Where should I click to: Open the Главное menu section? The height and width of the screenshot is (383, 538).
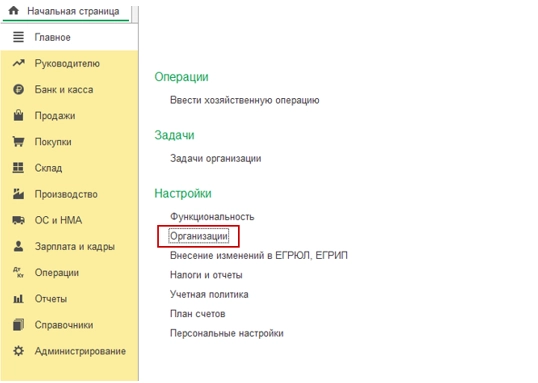[52, 37]
